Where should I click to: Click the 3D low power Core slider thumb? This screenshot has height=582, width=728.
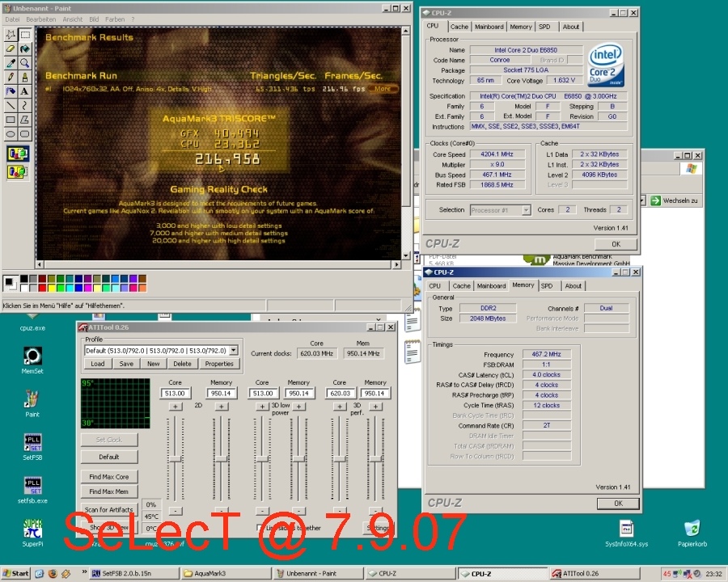coord(262,458)
